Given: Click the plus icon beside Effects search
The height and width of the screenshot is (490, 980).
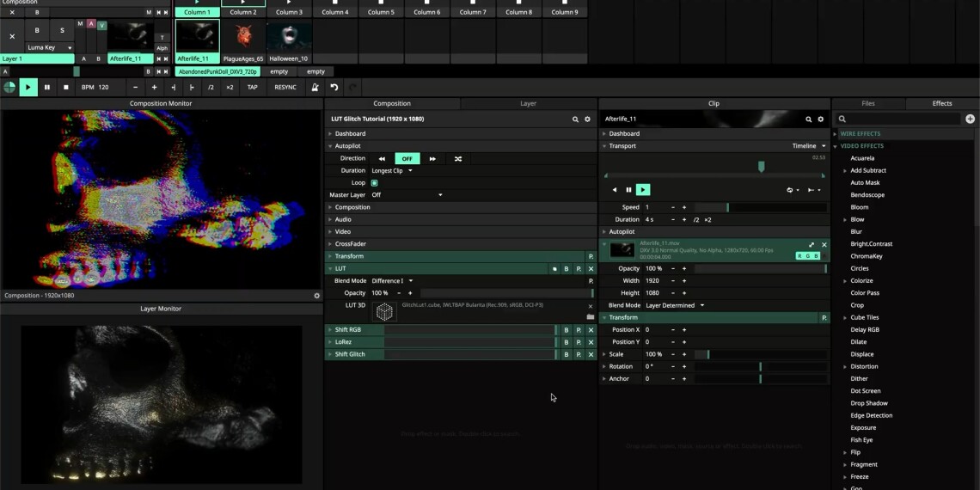Looking at the screenshot, I should (970, 119).
